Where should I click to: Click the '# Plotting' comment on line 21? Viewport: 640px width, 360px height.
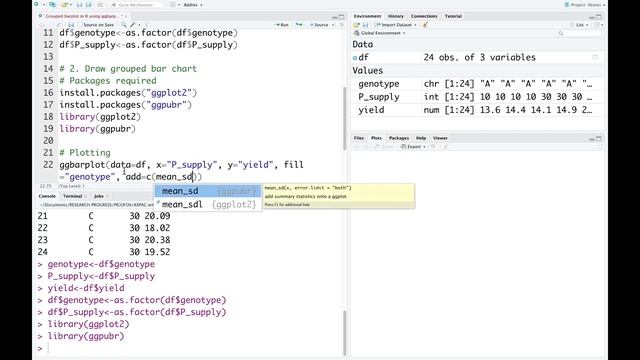pyautogui.click(x=85, y=153)
